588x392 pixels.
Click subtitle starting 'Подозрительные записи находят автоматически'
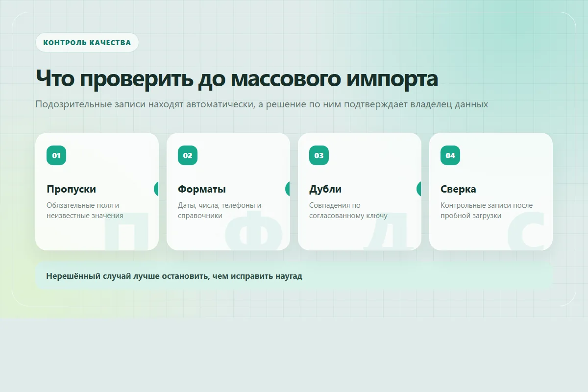click(x=262, y=104)
